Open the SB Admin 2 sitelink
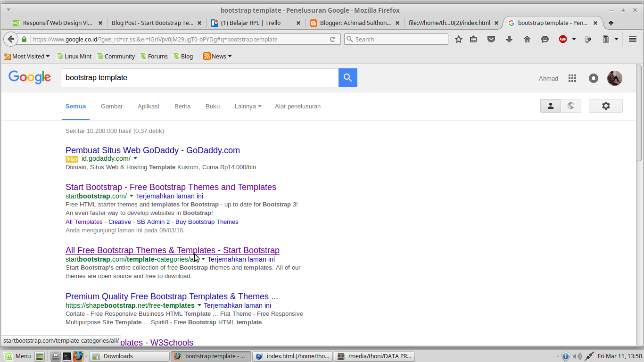Viewport: 644px width, 362px height. pyautogui.click(x=153, y=222)
